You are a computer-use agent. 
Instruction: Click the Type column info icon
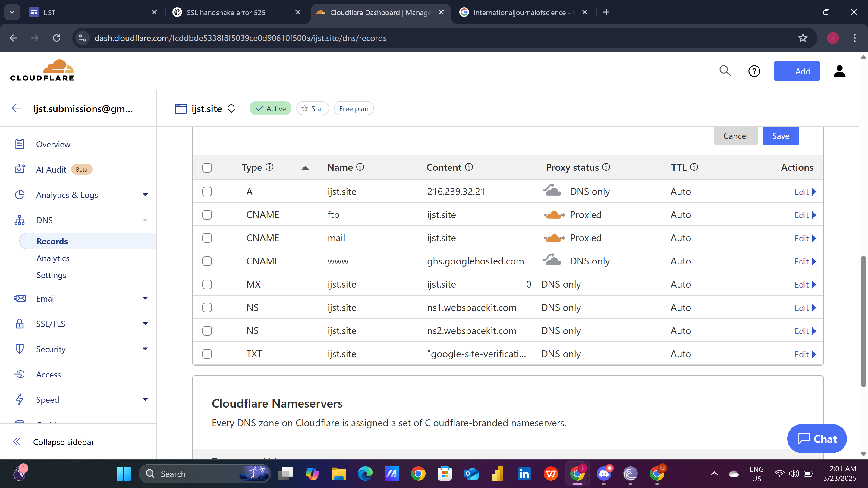[x=269, y=167]
